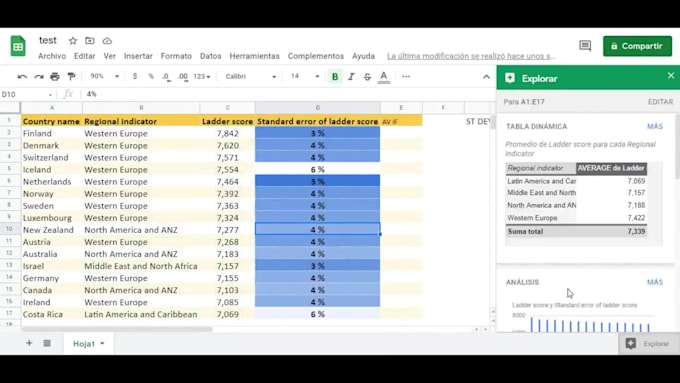Apply percent format icon
680x383 pixels.
pyautogui.click(x=151, y=76)
